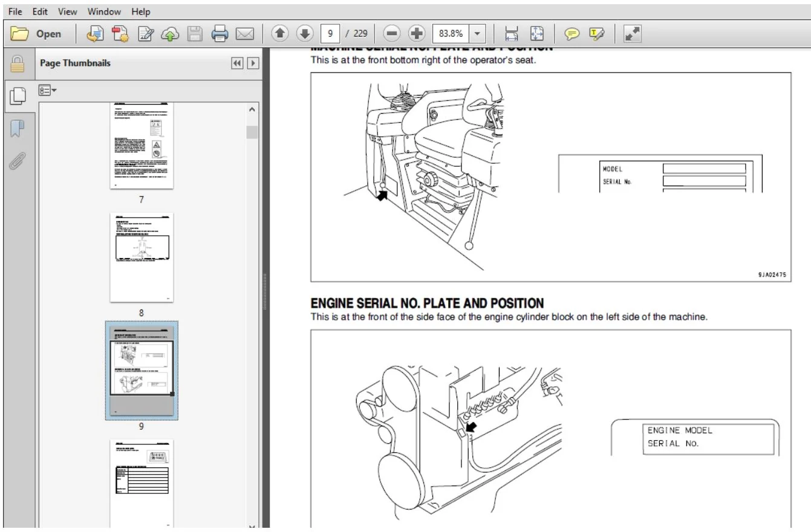Click the total page count 229

[x=360, y=34]
